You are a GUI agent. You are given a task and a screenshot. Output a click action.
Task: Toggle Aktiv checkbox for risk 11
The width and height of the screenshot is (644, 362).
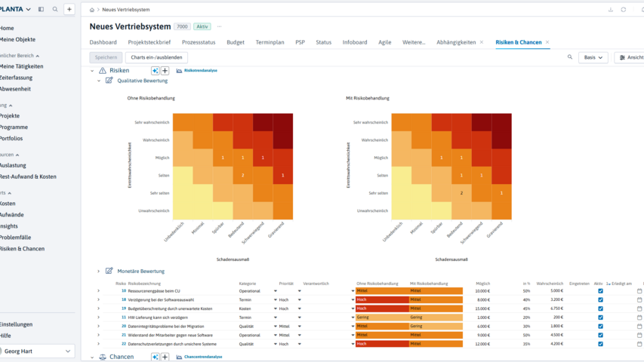point(600,318)
